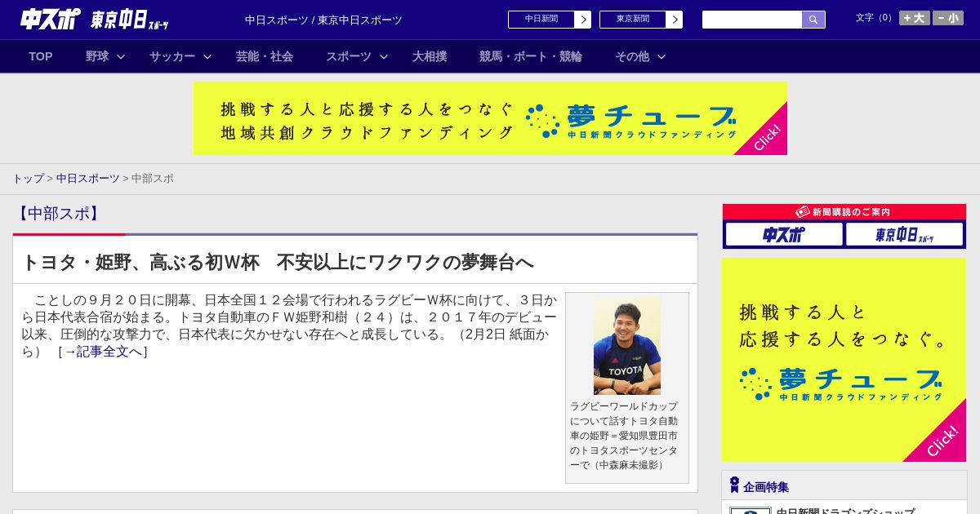Select the 競馬・ボート・競輪 menu item
This screenshot has width=980, height=514.
(x=531, y=56)
